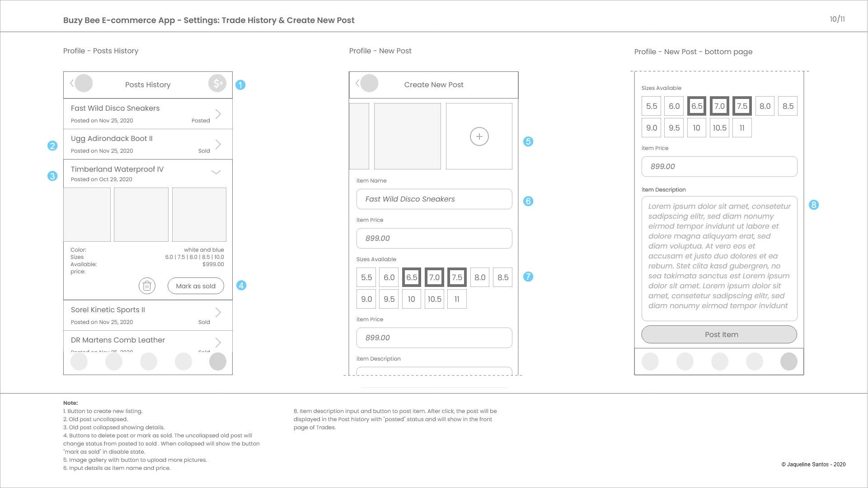Select size 10.5 in the bottom page screen
The width and height of the screenshot is (868, 488).
tap(719, 128)
